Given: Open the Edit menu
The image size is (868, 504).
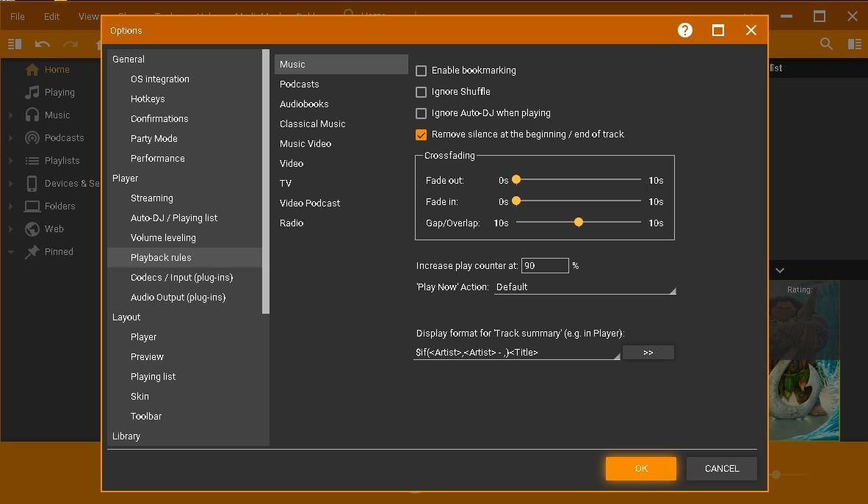Looking at the screenshot, I should pyautogui.click(x=51, y=15).
